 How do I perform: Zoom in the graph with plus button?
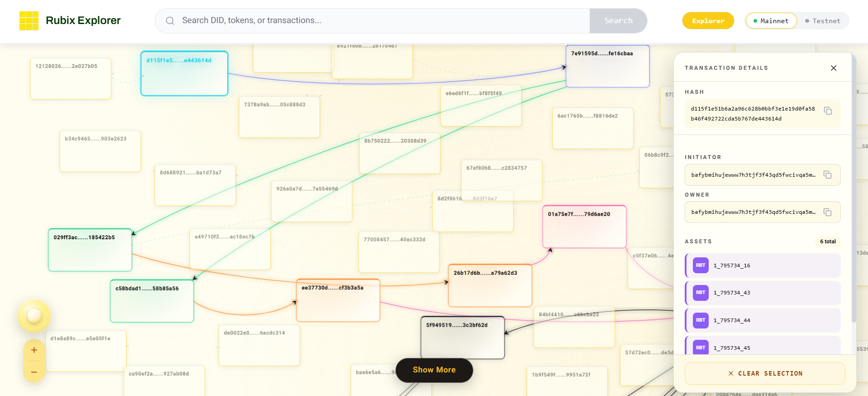tap(34, 350)
